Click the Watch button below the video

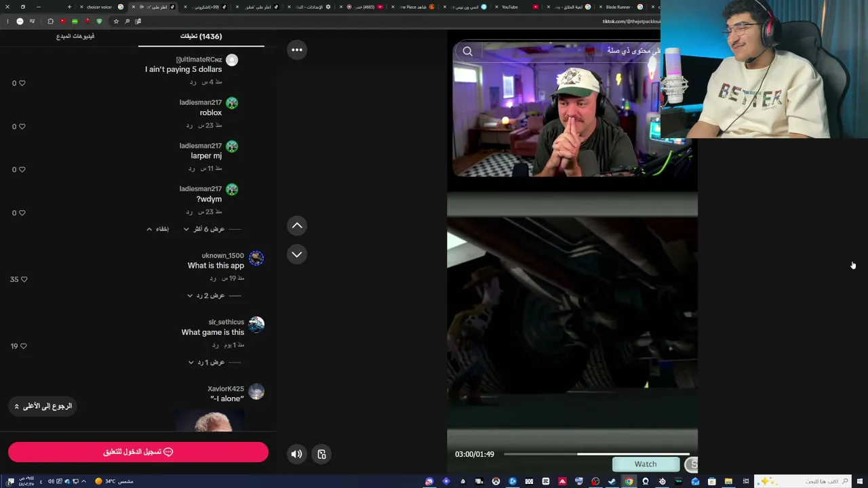click(646, 464)
